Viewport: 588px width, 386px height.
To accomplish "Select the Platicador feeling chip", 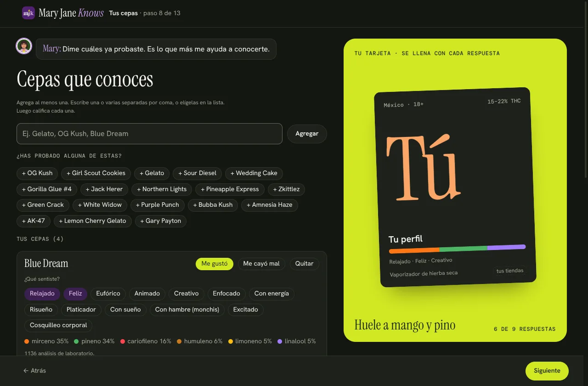I will pyautogui.click(x=81, y=310).
